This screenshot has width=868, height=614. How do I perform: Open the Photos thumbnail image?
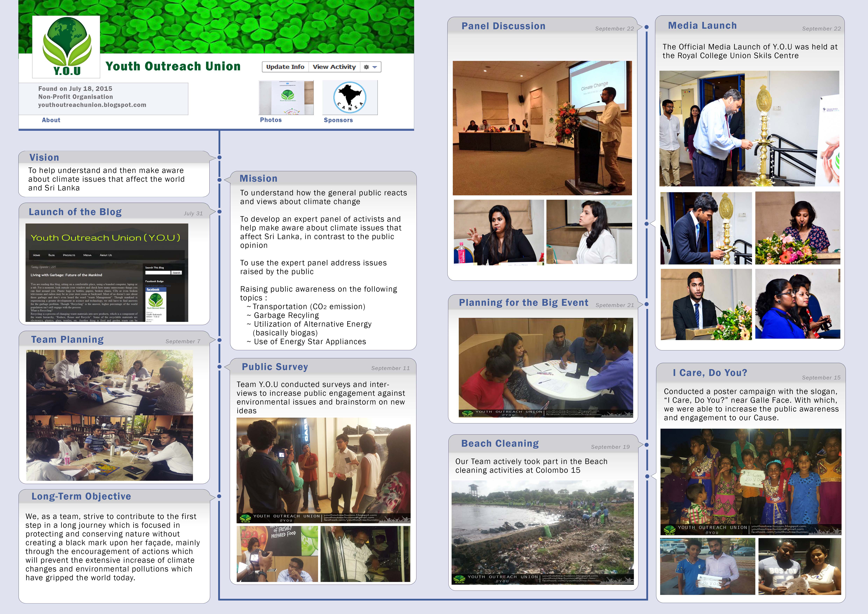coord(286,97)
